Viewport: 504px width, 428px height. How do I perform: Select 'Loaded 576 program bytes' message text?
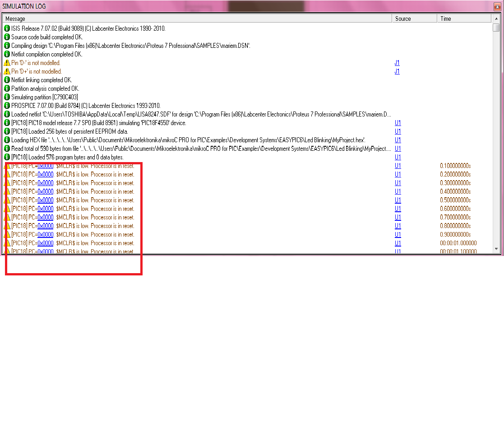(x=68, y=157)
